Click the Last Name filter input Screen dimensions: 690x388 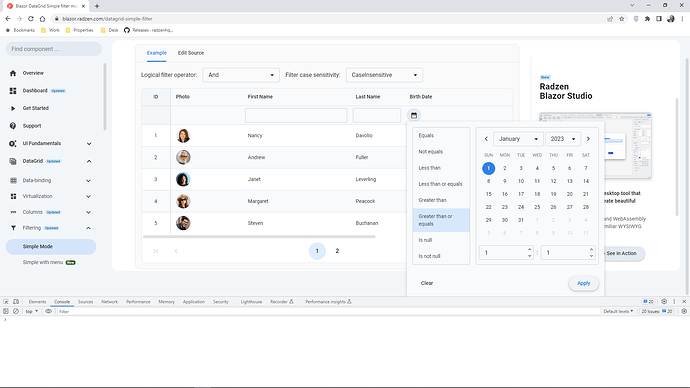tap(377, 115)
